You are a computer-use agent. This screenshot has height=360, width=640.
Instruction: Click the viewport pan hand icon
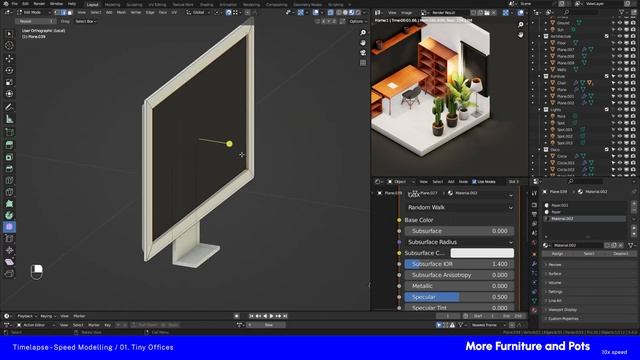point(363,42)
